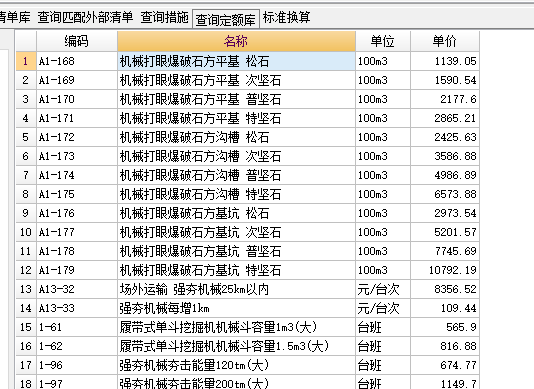
Task: Click price 7745.69
Action: tap(445, 251)
